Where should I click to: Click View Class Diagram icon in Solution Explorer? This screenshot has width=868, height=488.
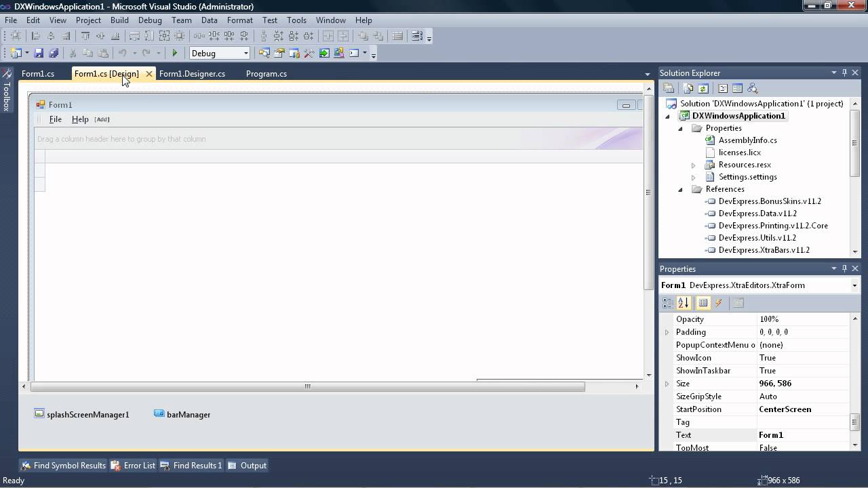[x=753, y=88]
